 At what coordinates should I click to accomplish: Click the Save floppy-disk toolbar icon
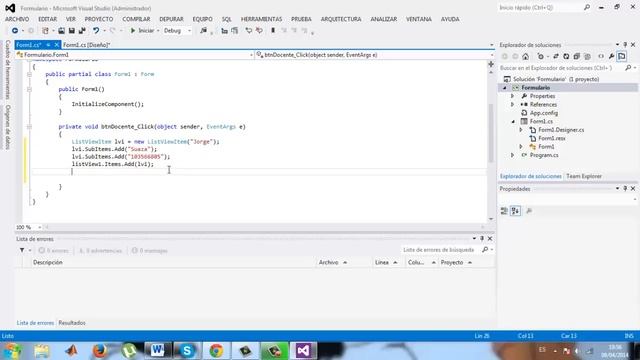71,31
